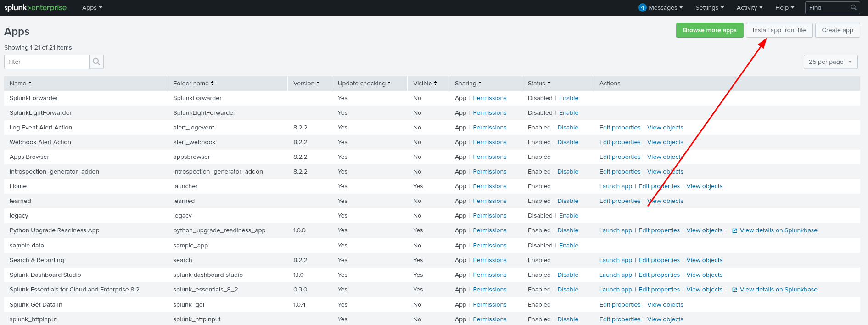Screen dimensions: 868x325
Task: Click the messages count badge icon
Action: click(642, 7)
